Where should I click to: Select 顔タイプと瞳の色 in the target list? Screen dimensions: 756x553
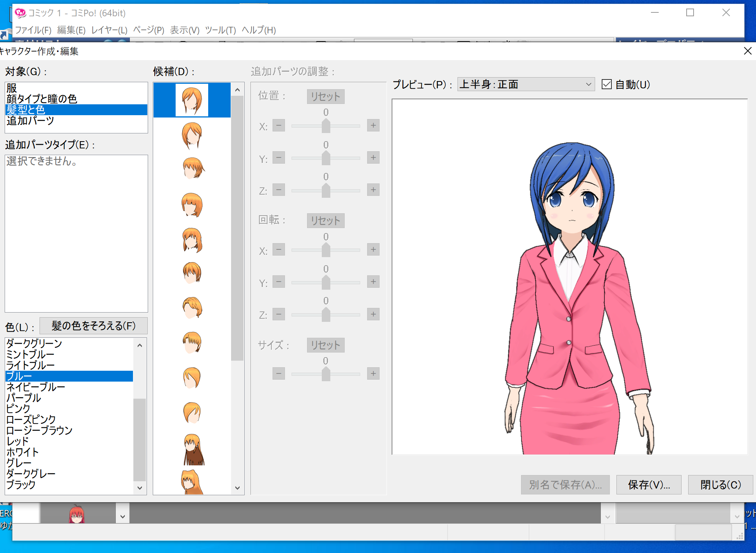(42, 99)
